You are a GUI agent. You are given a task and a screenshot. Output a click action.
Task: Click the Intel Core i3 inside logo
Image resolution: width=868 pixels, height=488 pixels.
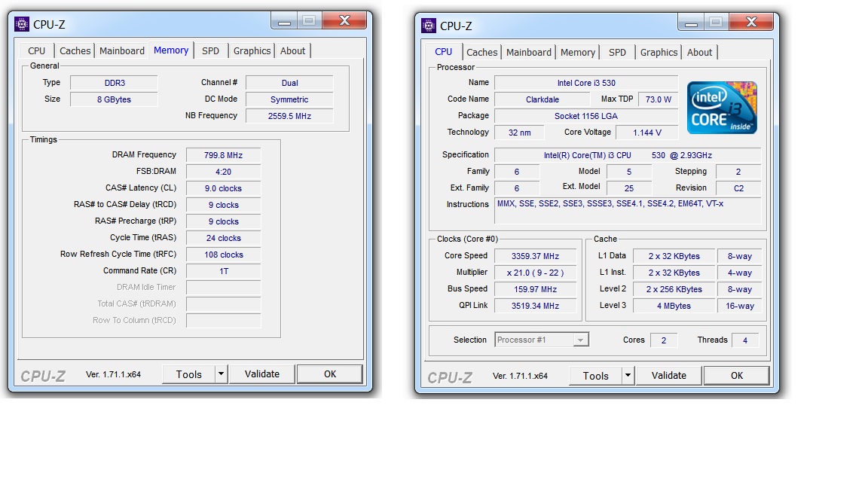pyautogui.click(x=722, y=108)
